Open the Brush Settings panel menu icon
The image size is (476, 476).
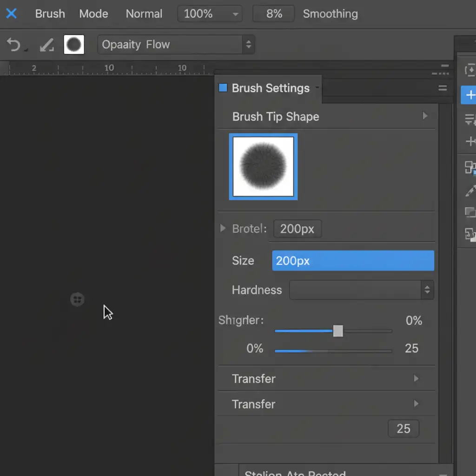pyautogui.click(x=442, y=88)
